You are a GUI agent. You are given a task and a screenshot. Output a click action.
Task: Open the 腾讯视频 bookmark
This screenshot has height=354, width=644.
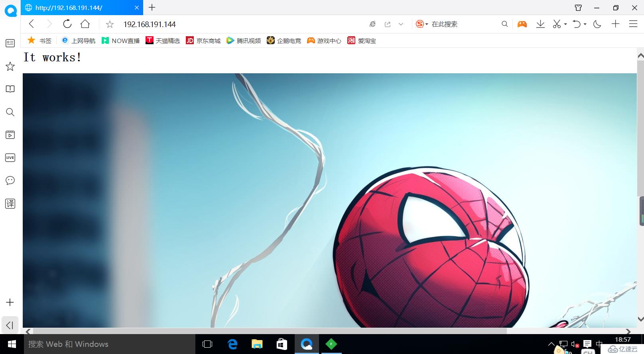(244, 41)
